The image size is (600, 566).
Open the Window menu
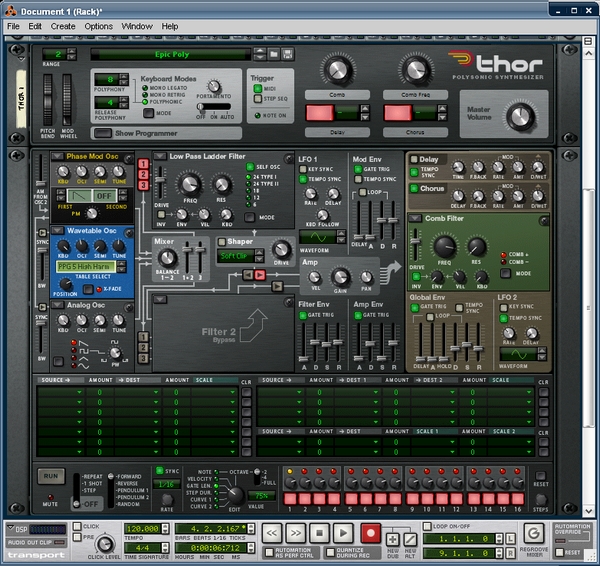click(137, 26)
